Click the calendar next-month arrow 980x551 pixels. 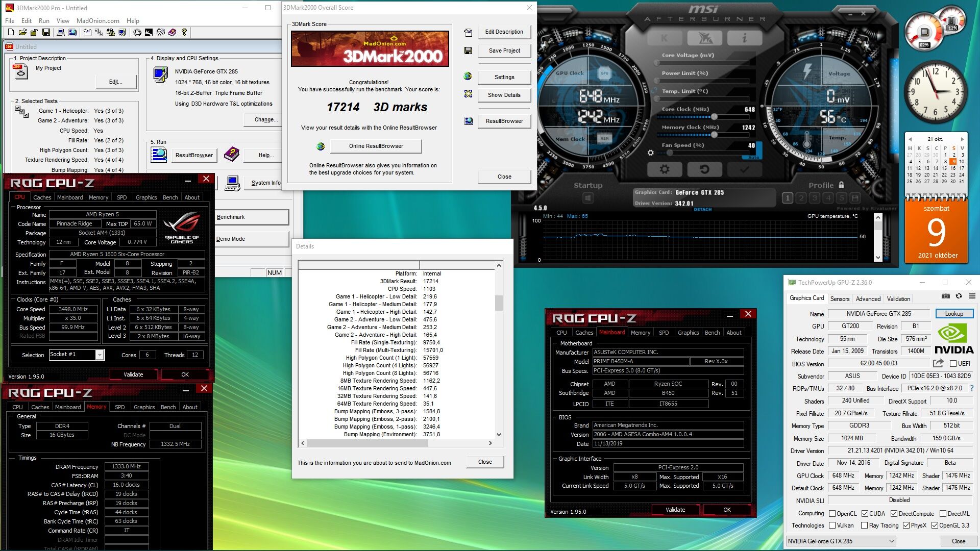962,139
